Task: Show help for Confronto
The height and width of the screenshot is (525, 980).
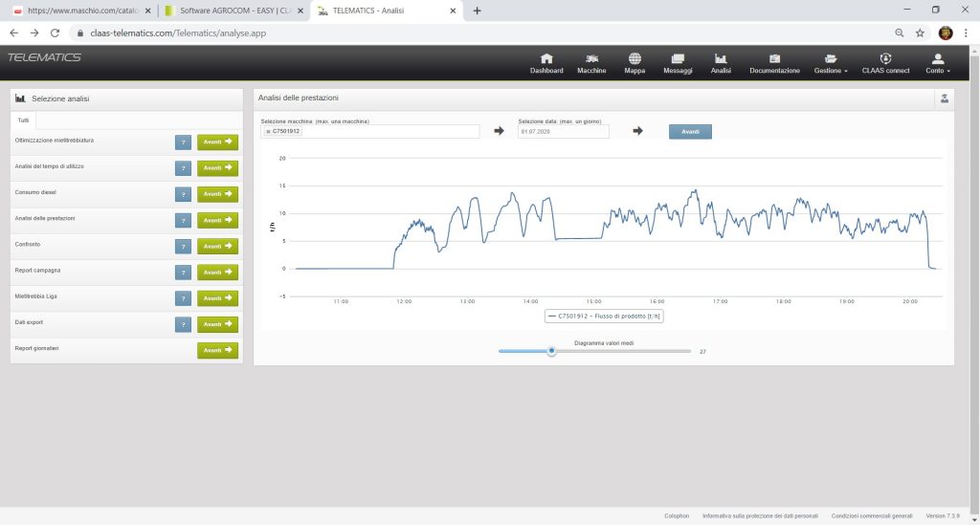Action: [183, 247]
